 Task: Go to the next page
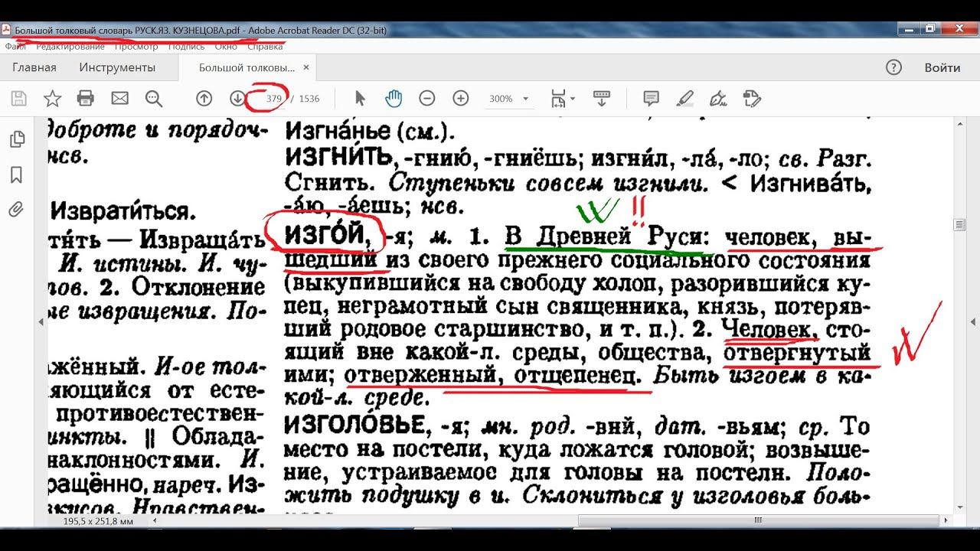[x=237, y=98]
